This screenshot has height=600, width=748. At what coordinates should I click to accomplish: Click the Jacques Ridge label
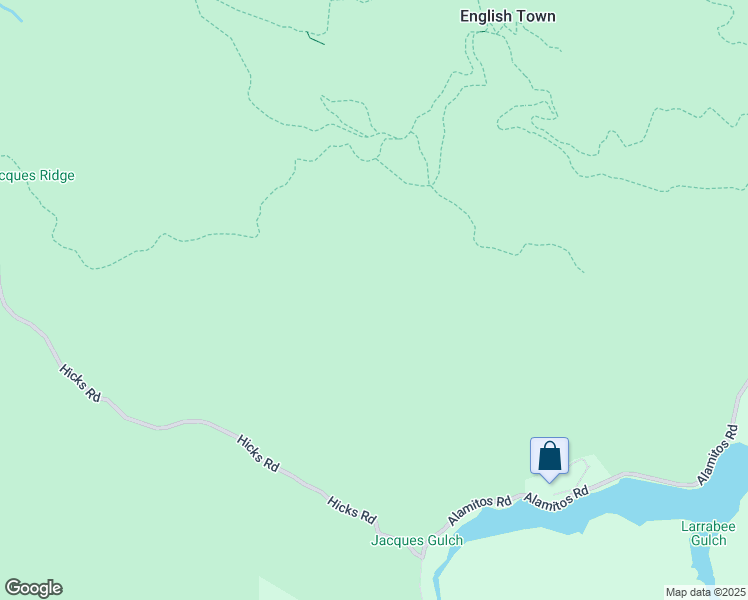coord(38,176)
